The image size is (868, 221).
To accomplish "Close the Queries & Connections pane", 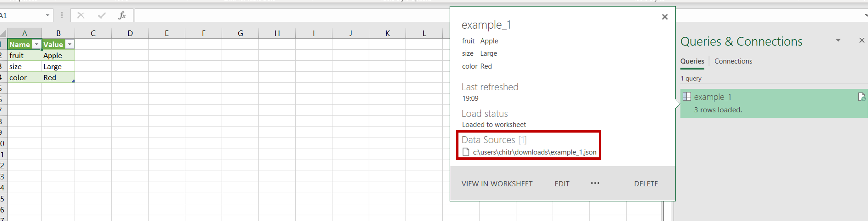I will (x=862, y=40).
